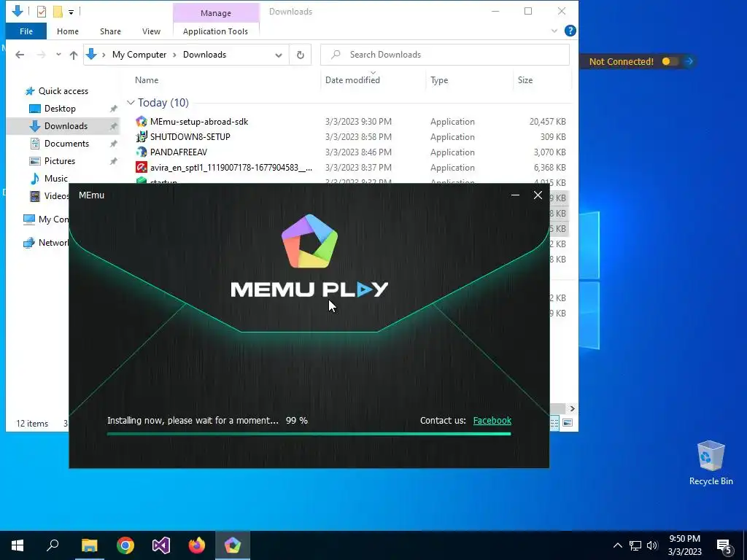Minimize the MEmu installer window
The height and width of the screenshot is (560, 747).
(x=515, y=195)
